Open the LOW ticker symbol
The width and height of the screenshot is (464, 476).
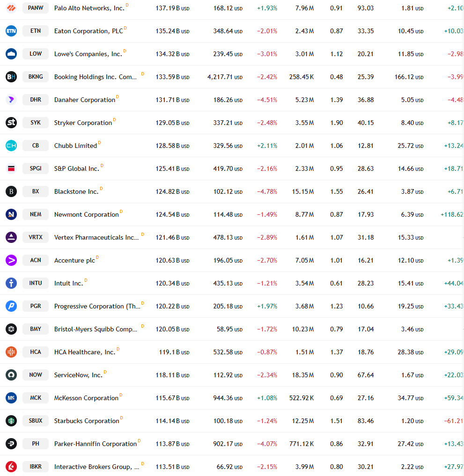point(36,54)
